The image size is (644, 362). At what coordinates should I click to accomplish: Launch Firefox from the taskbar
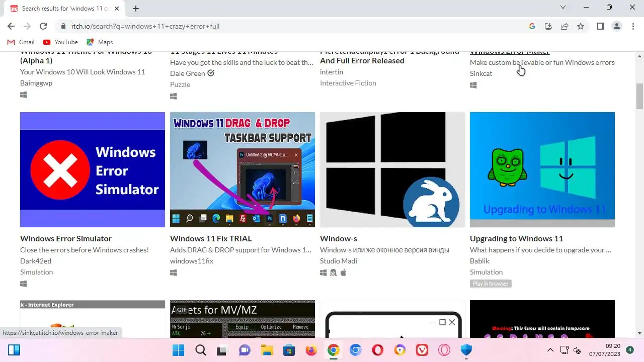pos(311,350)
